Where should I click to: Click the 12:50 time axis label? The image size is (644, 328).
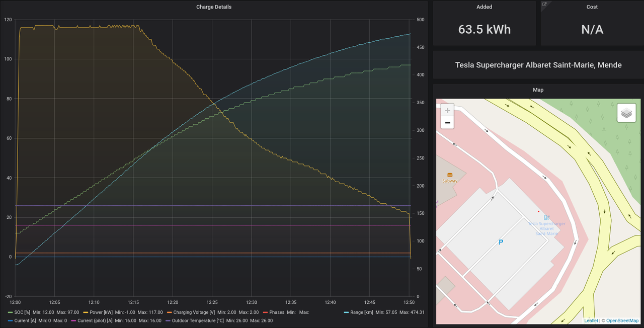point(409,302)
